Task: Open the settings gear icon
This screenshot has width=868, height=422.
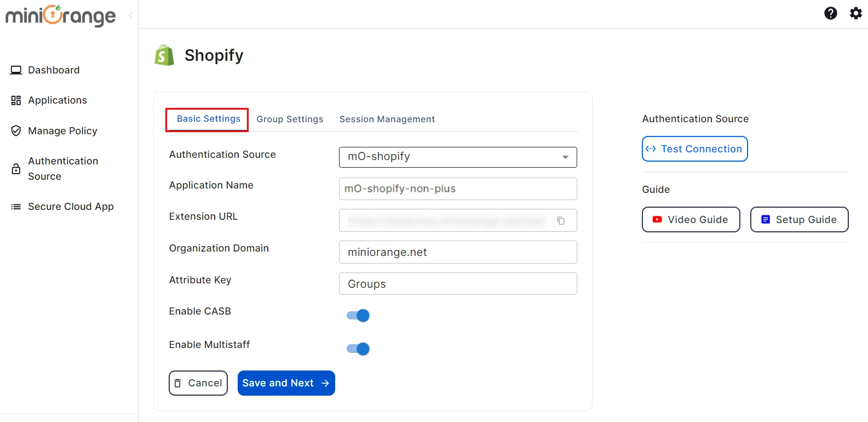Action: [856, 13]
